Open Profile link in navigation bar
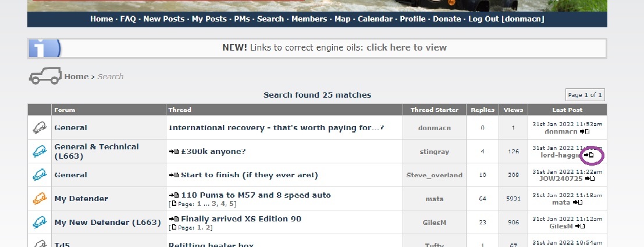This screenshot has width=644, height=247. pos(413,19)
